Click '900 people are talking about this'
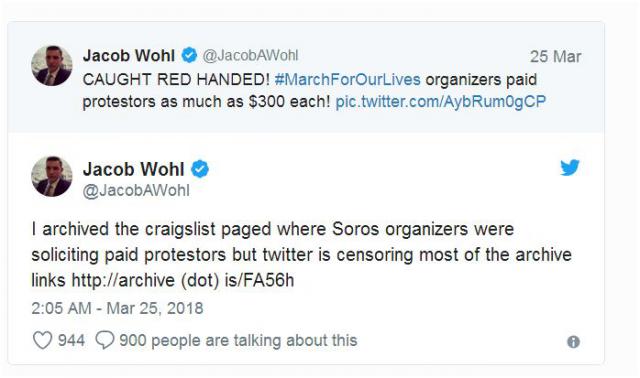This screenshot has height=378, width=640. [x=238, y=340]
